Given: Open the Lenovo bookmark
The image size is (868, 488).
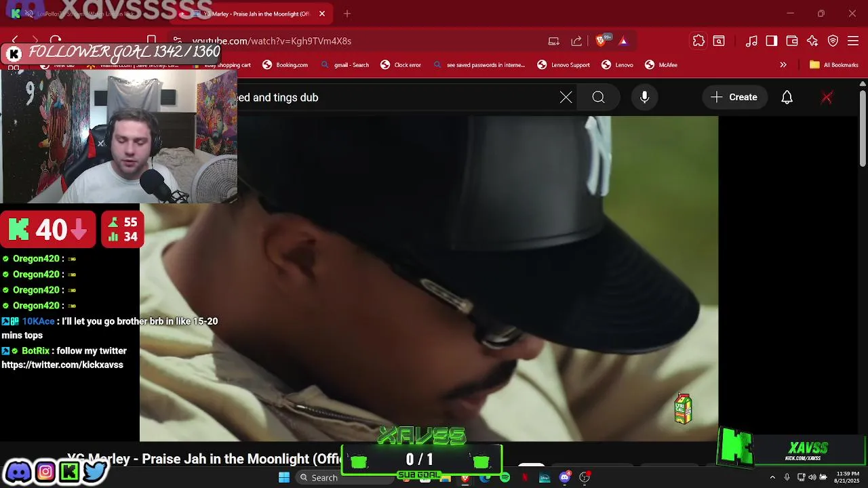Looking at the screenshot, I should 617,65.
